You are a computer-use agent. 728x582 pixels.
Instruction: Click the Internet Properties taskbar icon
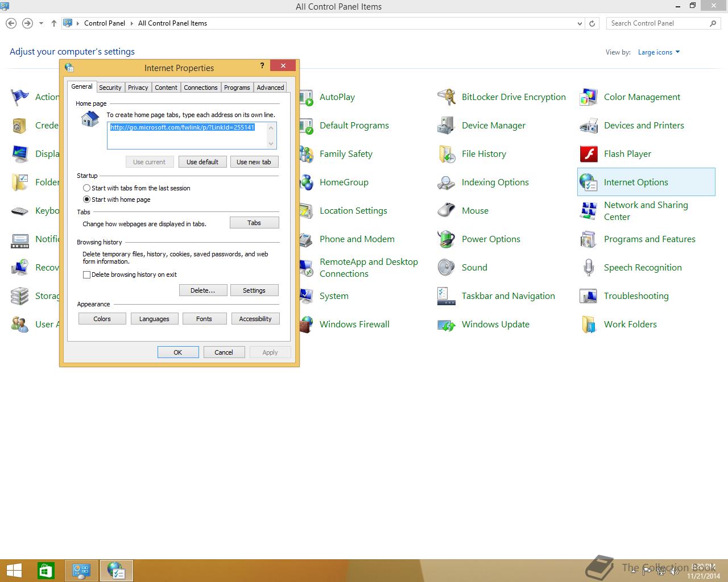point(117,571)
